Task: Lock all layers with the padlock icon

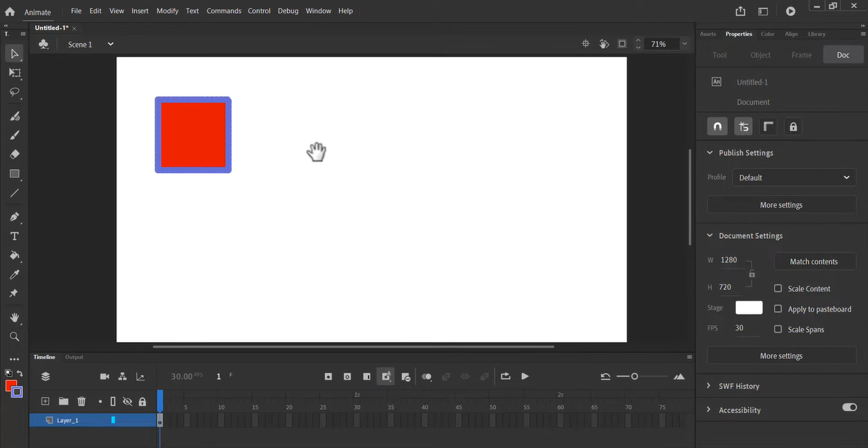Action: coord(142,402)
